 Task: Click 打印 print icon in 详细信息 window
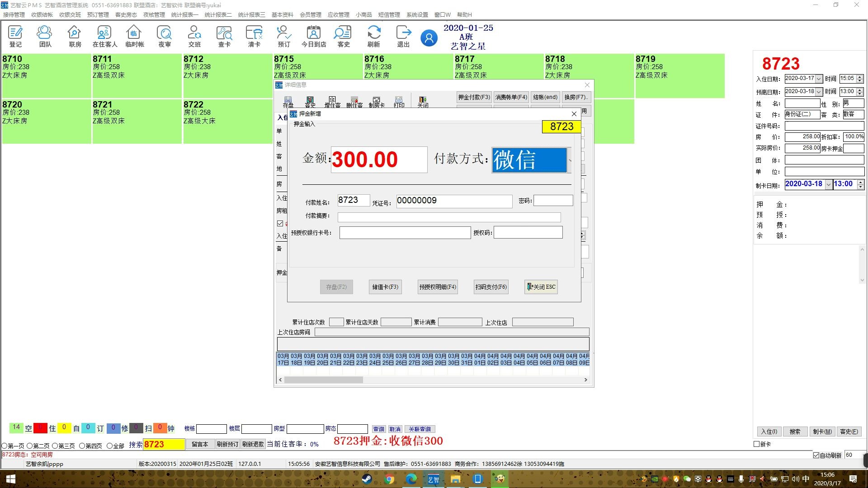(399, 102)
